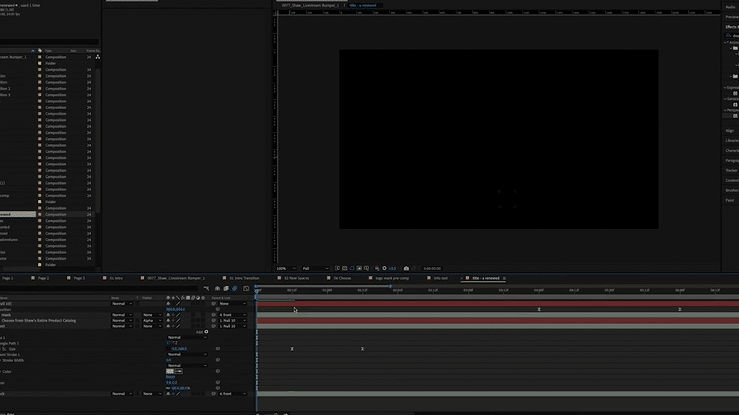Click the viewer region of interest icon
Viewport: 739px width, 415px height.
[x=359, y=269]
